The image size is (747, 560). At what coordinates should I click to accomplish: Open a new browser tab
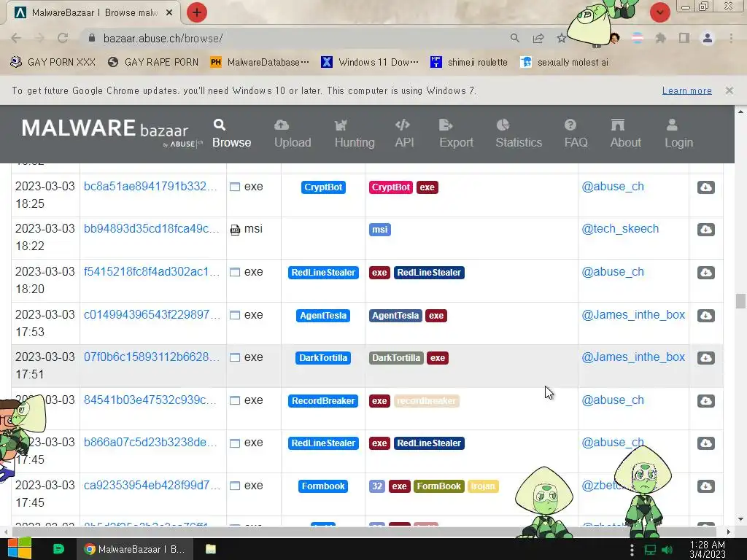click(197, 12)
